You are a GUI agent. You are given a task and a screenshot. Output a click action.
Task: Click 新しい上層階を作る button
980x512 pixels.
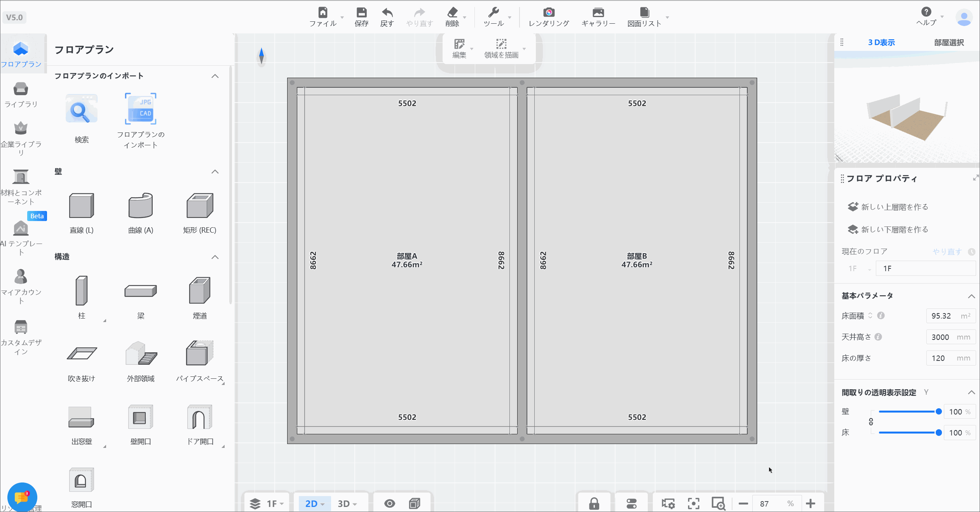(888, 207)
